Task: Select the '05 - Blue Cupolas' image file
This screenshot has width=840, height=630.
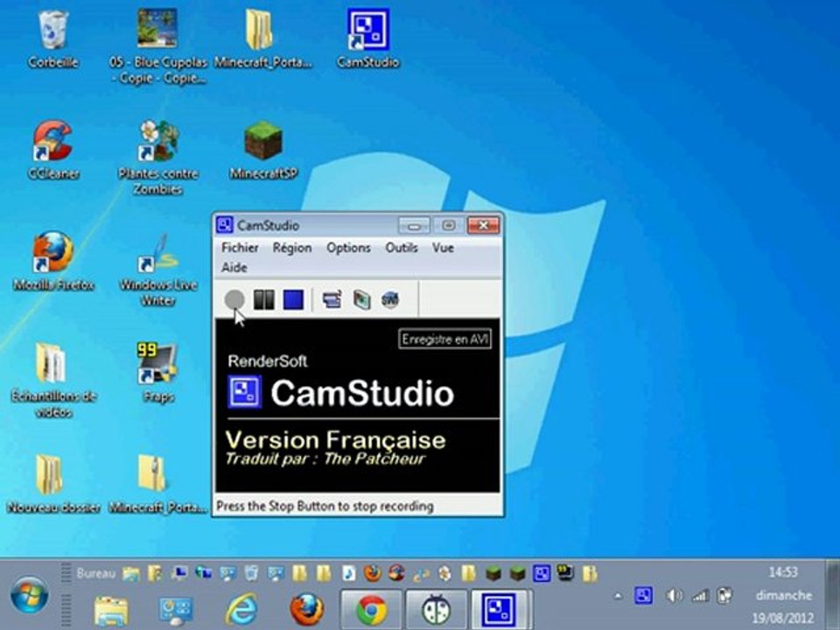Action: [x=157, y=45]
